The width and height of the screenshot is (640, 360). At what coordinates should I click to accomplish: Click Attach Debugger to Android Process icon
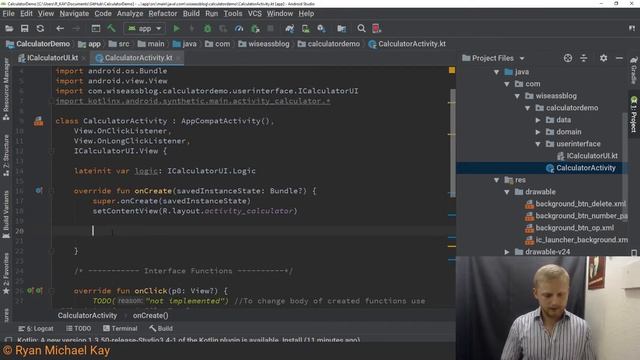[x=255, y=29]
